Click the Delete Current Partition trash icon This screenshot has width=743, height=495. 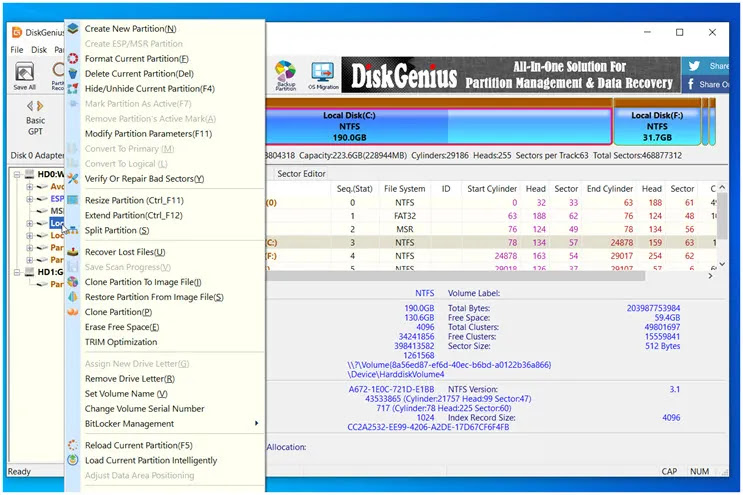click(72, 73)
